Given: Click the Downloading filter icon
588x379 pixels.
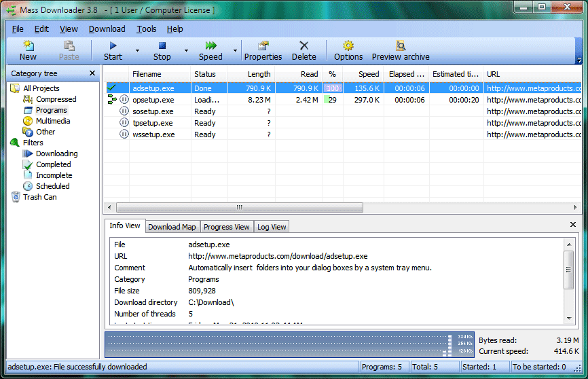Looking at the screenshot, I should [x=28, y=154].
